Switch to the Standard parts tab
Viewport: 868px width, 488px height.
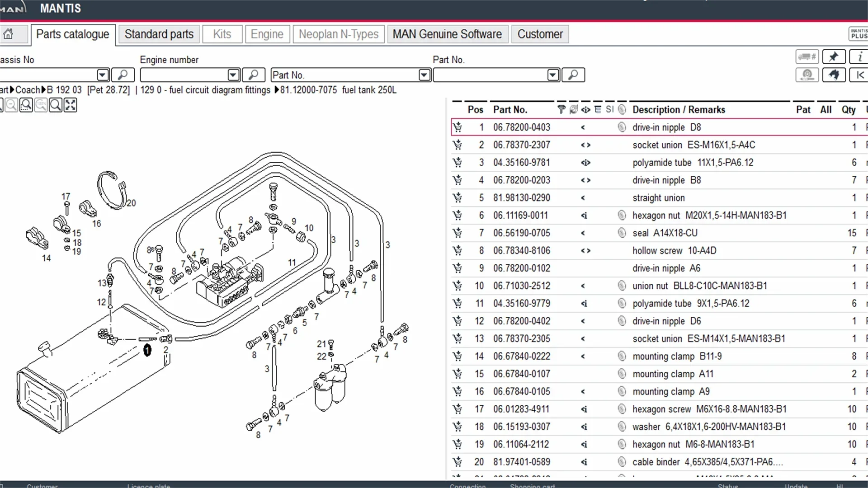pyautogui.click(x=159, y=34)
